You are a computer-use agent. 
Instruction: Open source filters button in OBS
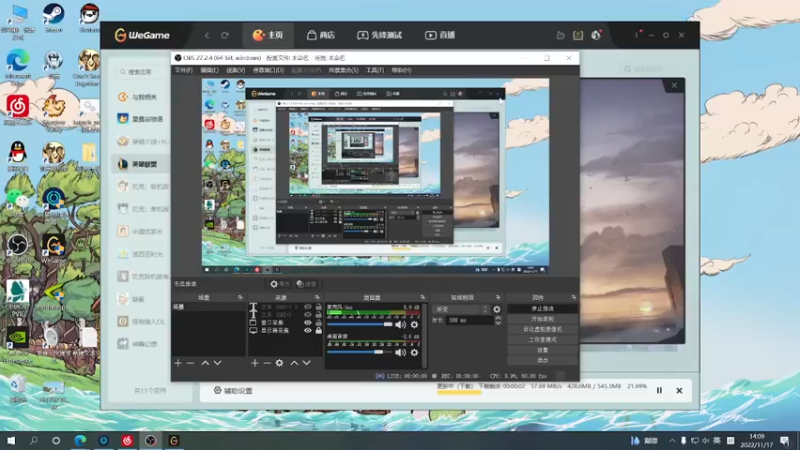306,284
